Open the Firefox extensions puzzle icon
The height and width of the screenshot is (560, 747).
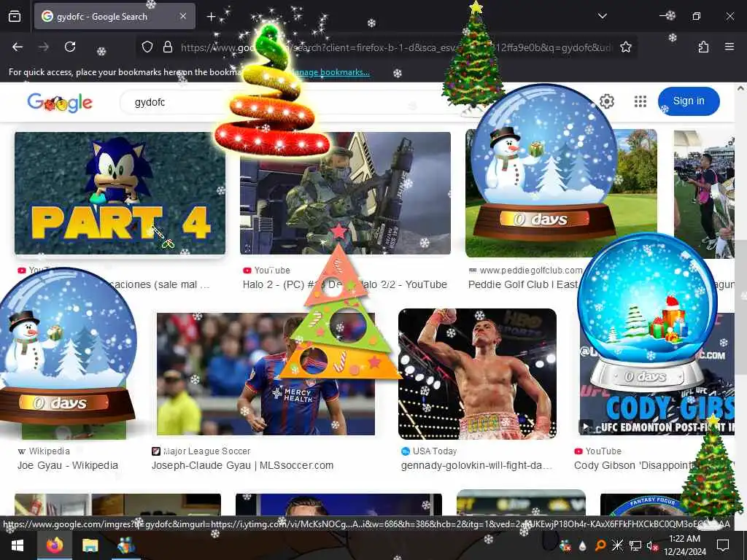click(x=703, y=47)
